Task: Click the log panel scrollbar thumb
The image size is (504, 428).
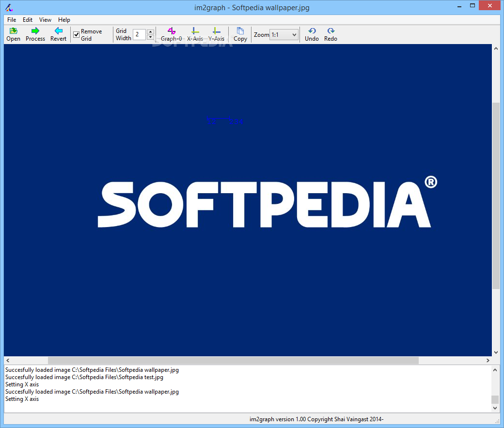Action: coord(495,399)
